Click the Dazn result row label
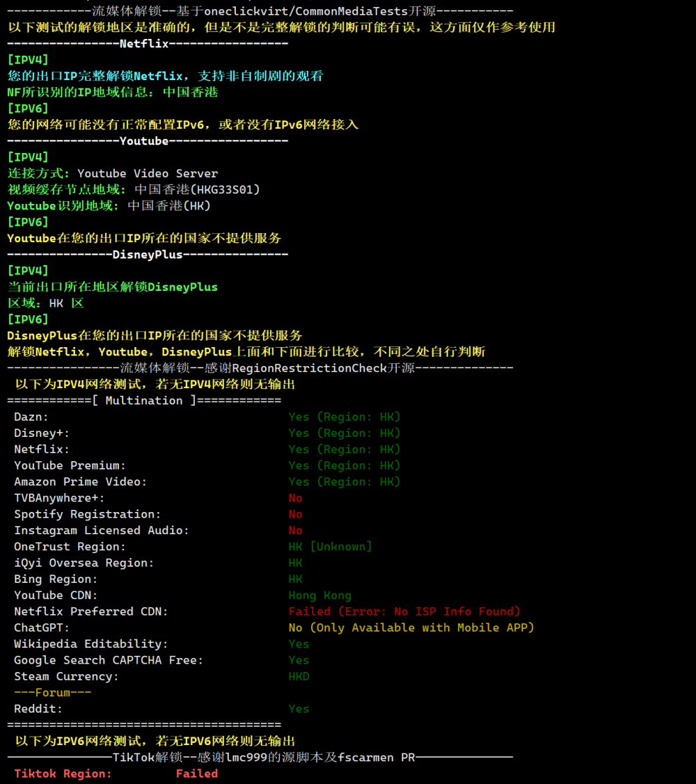 pyautogui.click(x=31, y=417)
